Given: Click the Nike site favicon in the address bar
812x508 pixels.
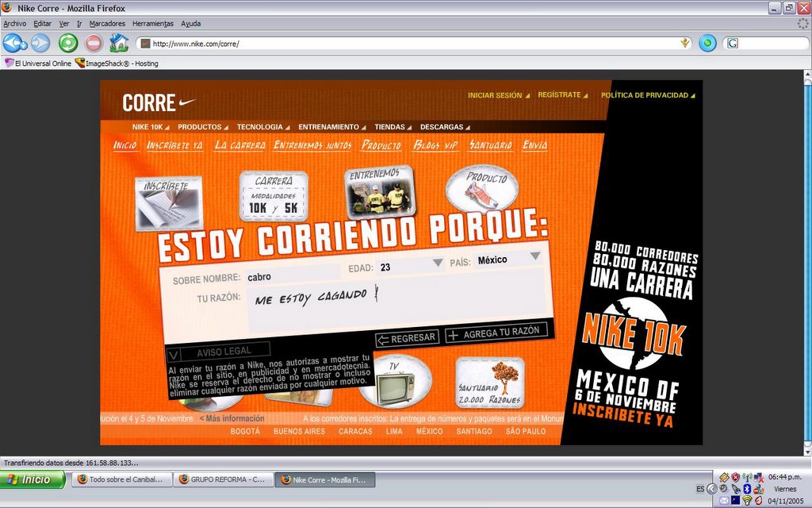Looking at the screenshot, I should [x=146, y=44].
